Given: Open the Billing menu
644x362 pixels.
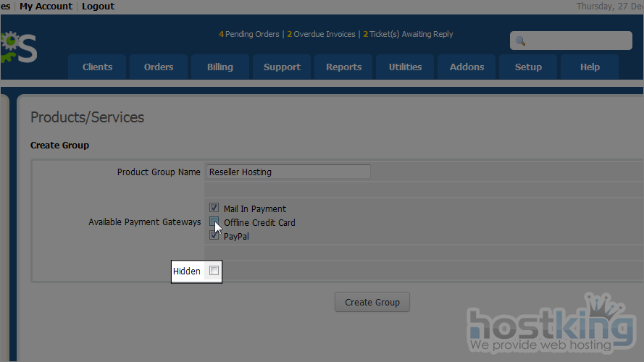Looking at the screenshot, I should coord(220,67).
